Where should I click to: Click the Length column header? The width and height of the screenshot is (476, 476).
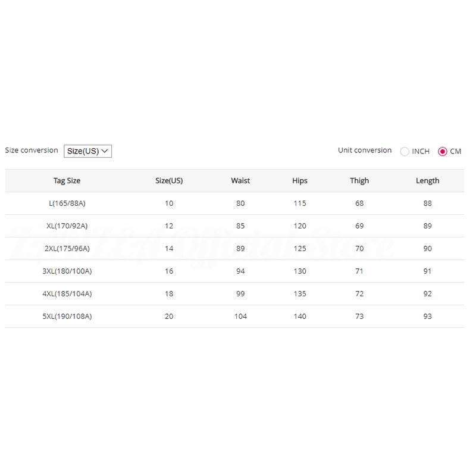[427, 181]
